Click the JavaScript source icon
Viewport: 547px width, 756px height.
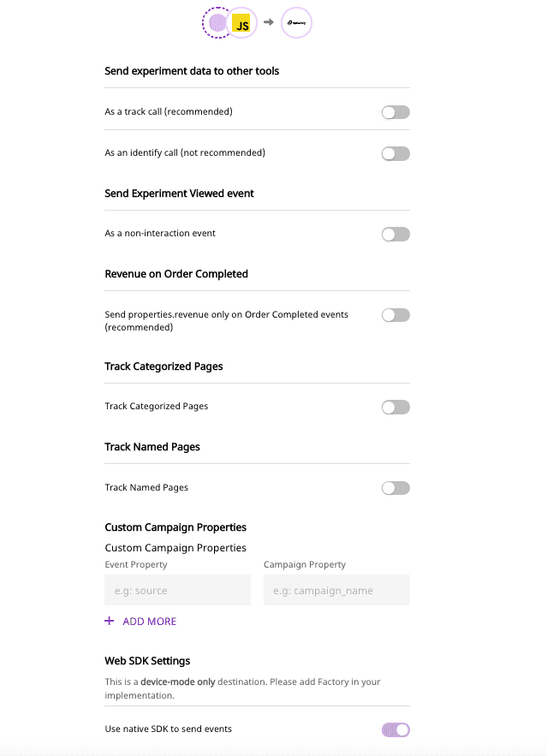242,24
